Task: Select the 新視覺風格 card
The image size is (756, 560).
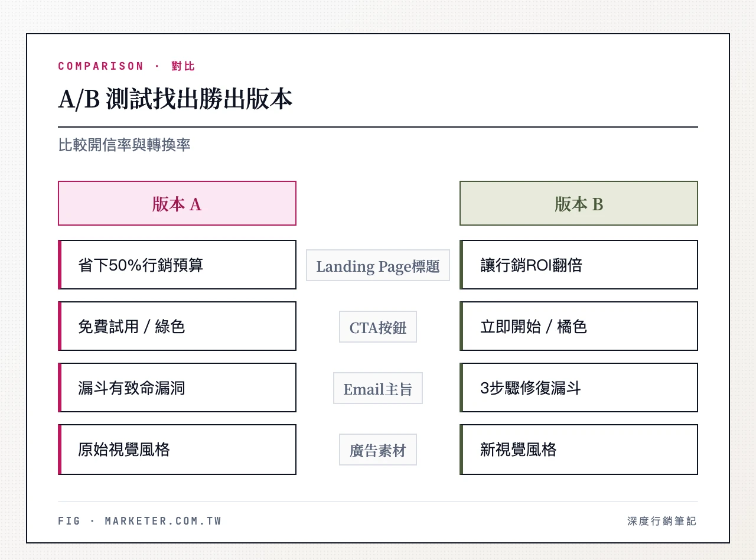Action: click(x=579, y=449)
